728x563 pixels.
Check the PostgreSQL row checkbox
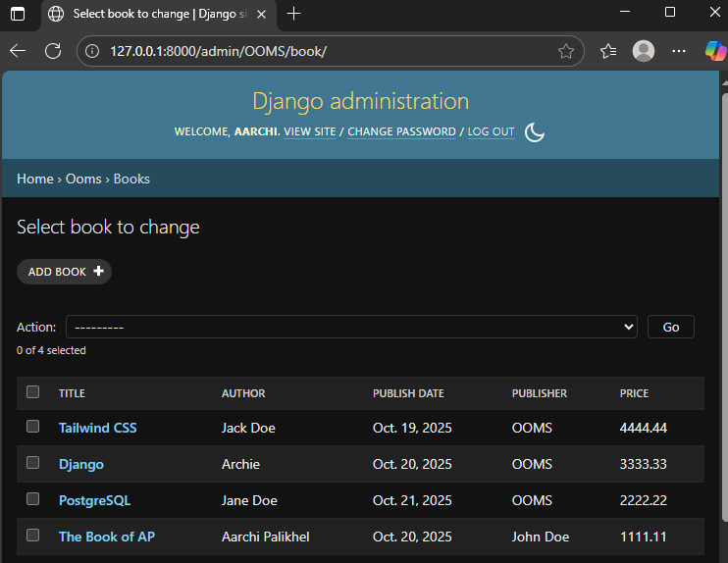(x=33, y=499)
